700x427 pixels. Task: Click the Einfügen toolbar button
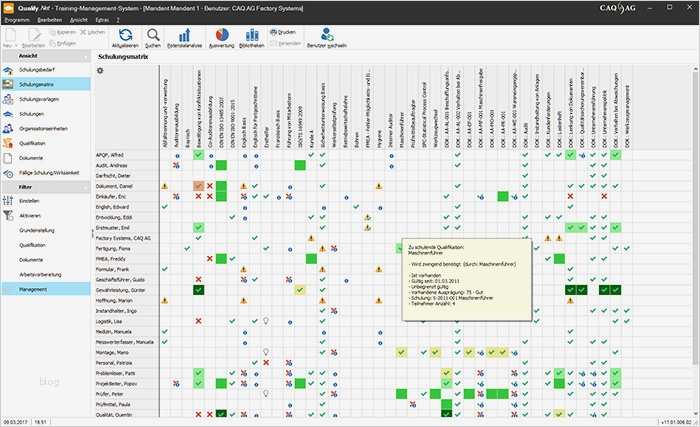(62, 43)
